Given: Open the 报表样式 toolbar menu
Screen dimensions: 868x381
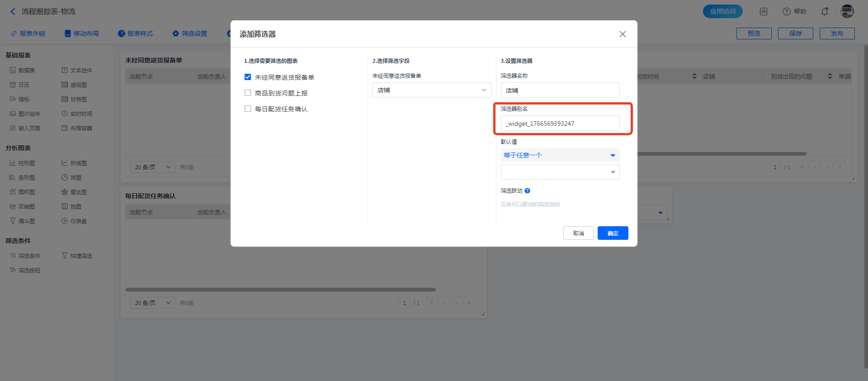Looking at the screenshot, I should click(136, 33).
